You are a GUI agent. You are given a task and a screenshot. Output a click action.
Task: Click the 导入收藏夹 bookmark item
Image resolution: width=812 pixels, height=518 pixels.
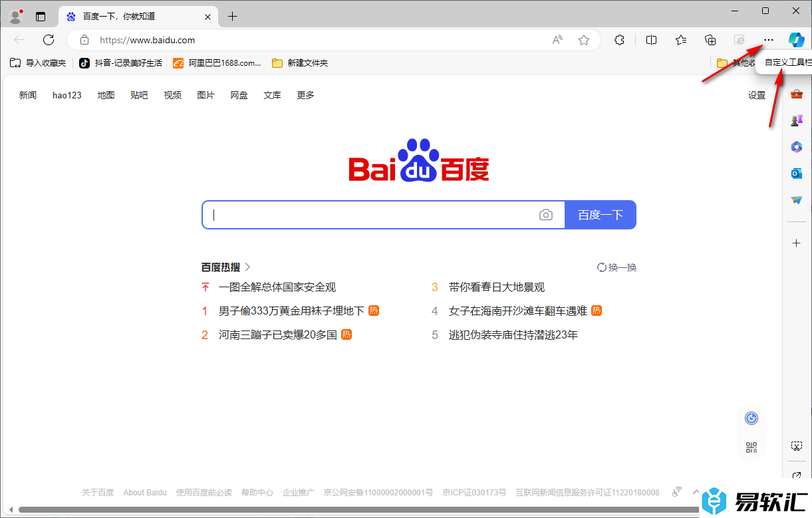[38, 63]
